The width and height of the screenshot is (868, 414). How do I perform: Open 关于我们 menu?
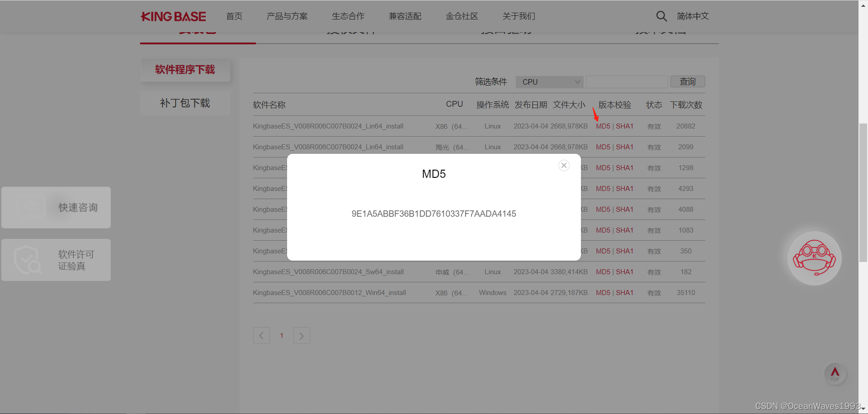[519, 16]
